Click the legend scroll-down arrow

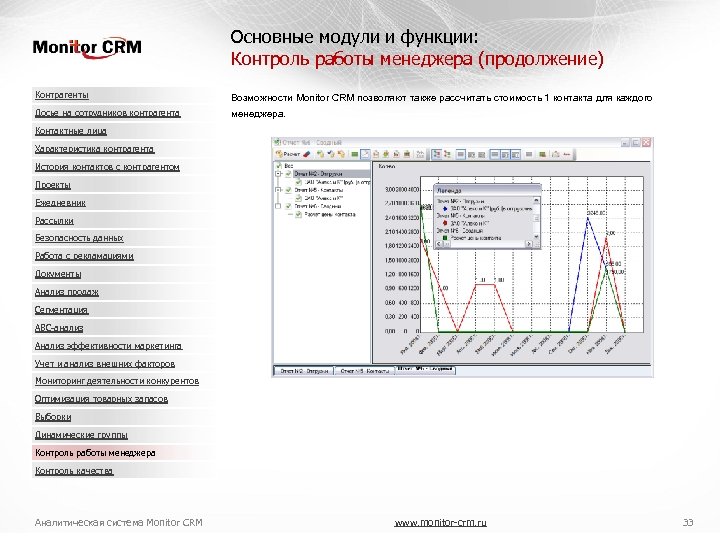pos(536,236)
